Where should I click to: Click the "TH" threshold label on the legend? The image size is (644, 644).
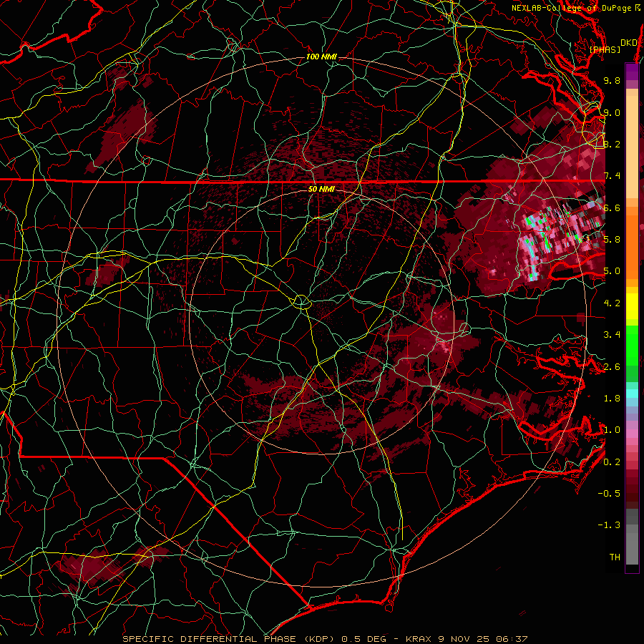click(x=615, y=557)
